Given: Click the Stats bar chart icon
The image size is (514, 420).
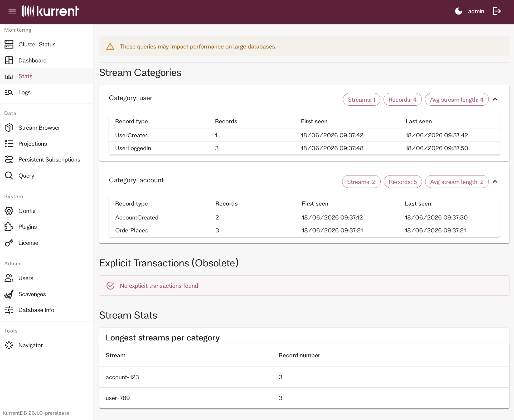Looking at the screenshot, I should 9,76.
